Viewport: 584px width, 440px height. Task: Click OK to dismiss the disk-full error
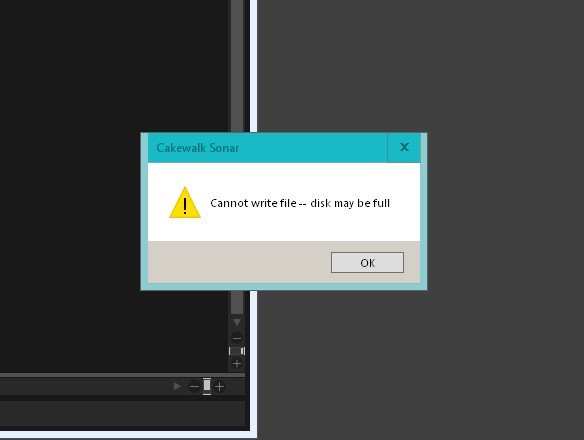pos(367,263)
